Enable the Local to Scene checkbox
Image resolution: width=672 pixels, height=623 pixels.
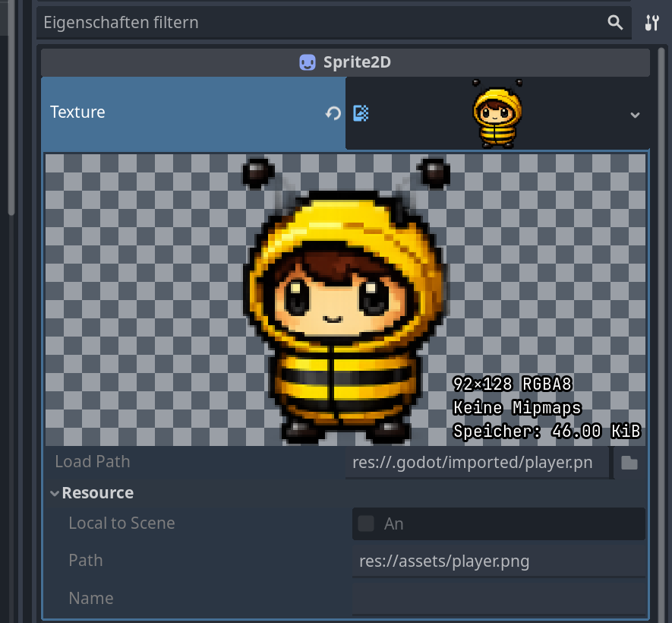pos(366,523)
